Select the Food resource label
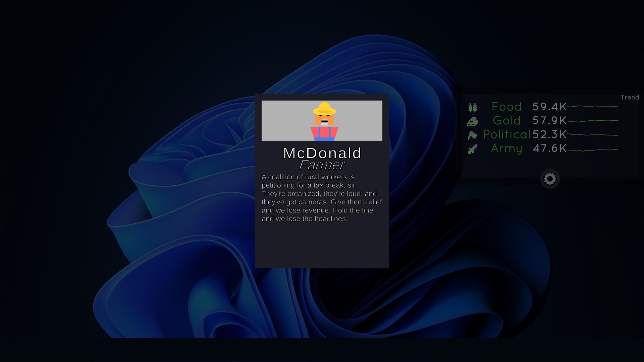The height and width of the screenshot is (362, 644). [x=506, y=107]
